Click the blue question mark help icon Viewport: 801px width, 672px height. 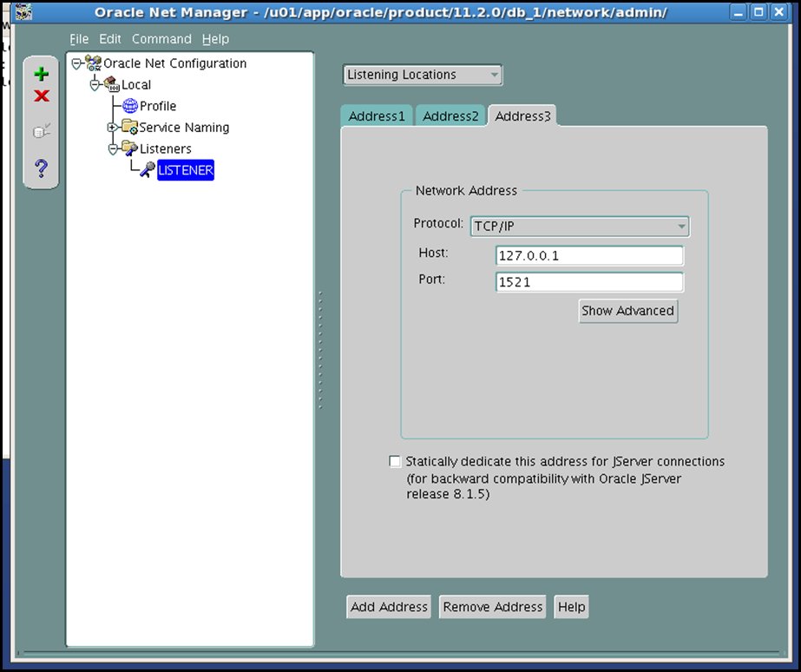pos(42,168)
